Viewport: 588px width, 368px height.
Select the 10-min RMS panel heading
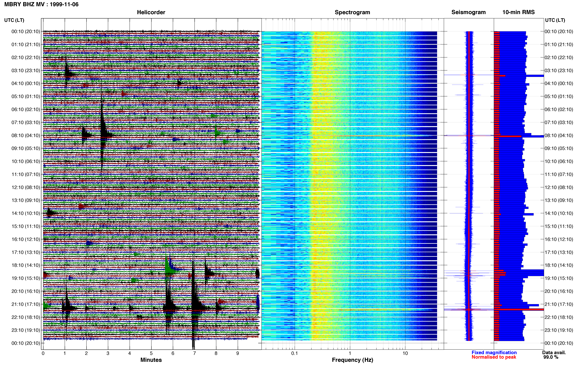[518, 12]
